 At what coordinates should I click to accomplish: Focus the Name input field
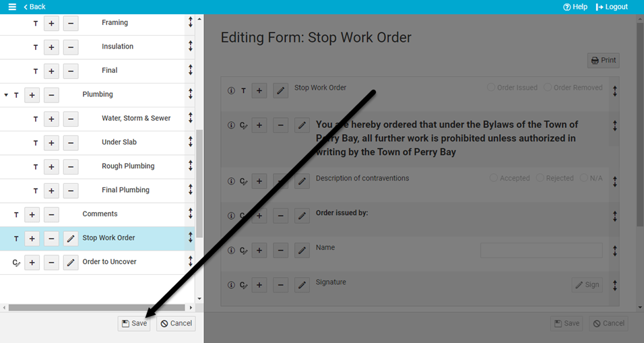coord(542,250)
